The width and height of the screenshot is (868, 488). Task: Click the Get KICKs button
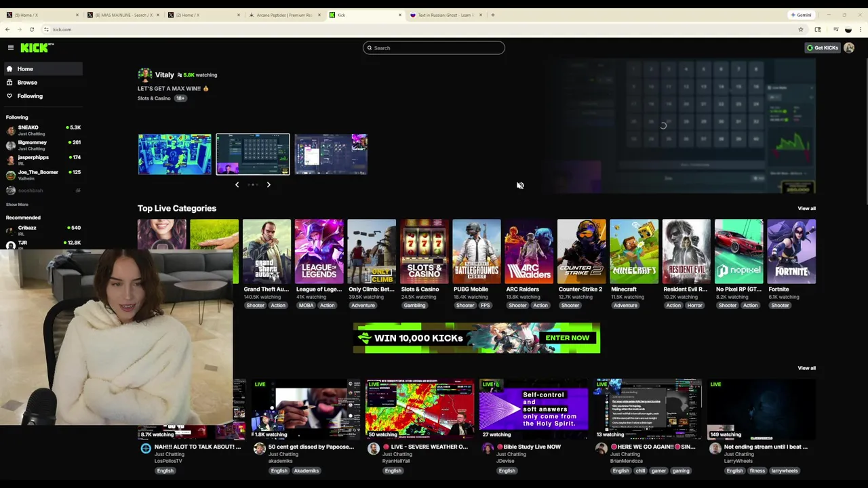click(x=822, y=47)
